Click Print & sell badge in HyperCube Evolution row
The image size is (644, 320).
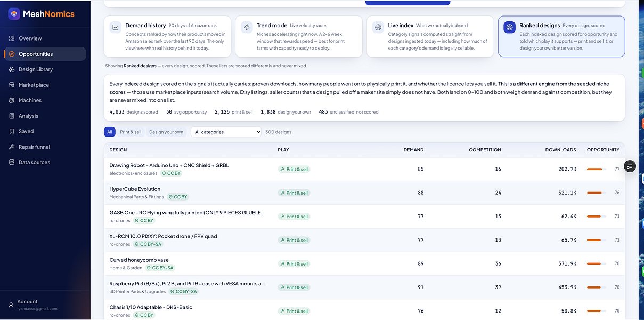294,193
